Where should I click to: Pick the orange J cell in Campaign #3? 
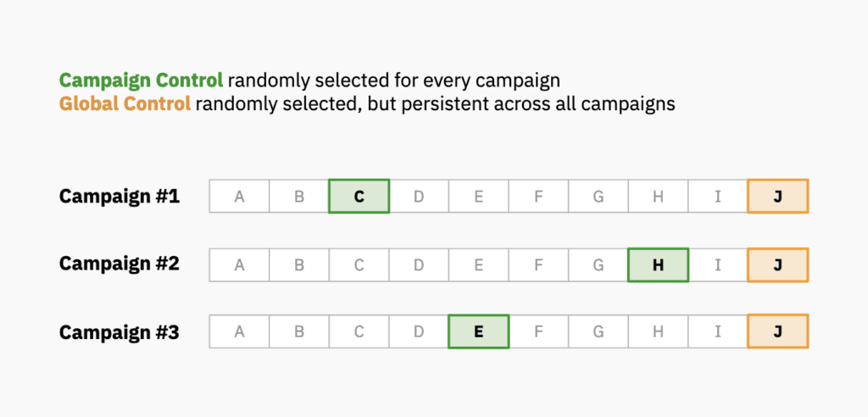(x=777, y=331)
